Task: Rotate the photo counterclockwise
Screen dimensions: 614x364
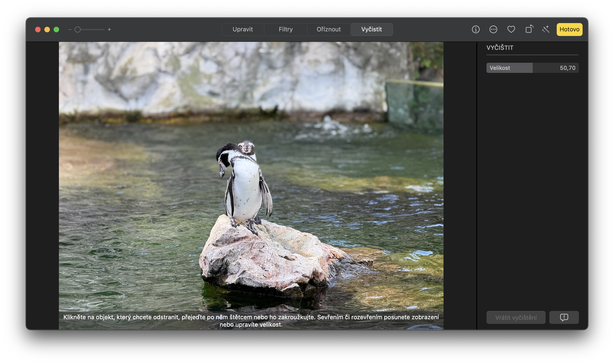Action: (529, 29)
